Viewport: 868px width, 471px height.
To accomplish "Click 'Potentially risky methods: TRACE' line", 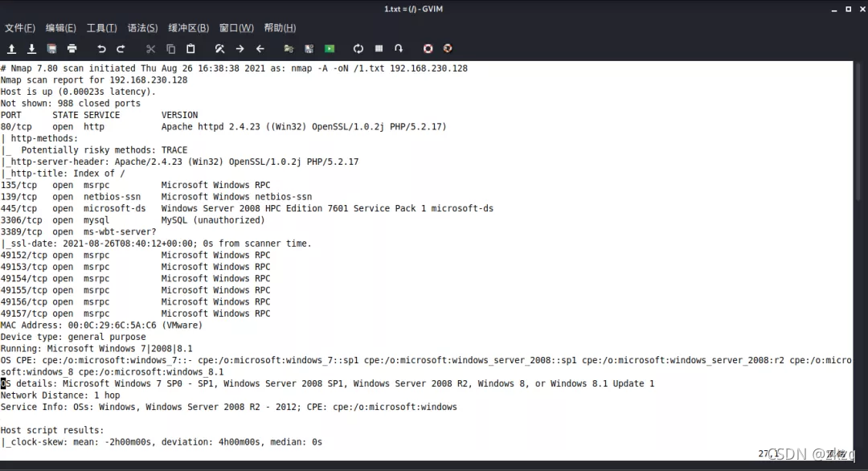I will point(94,150).
